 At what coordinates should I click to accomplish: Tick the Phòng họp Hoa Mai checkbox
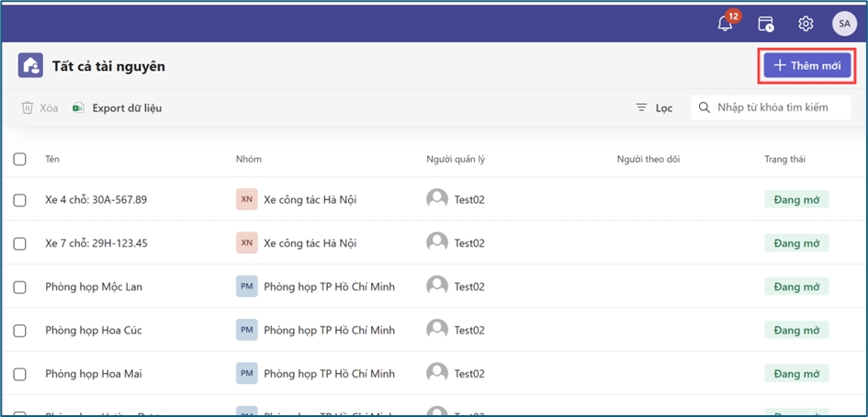pos(20,374)
